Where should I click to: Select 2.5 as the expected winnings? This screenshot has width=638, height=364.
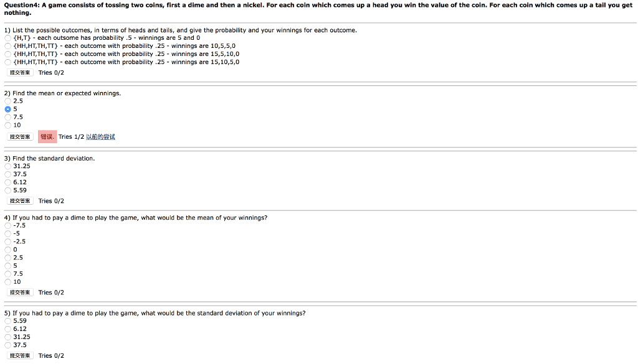tap(7, 101)
